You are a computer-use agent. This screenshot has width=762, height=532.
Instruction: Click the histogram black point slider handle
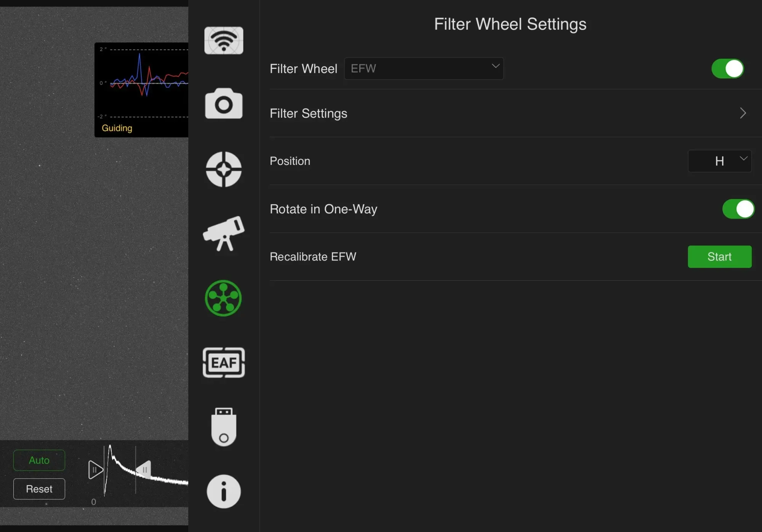point(95,470)
